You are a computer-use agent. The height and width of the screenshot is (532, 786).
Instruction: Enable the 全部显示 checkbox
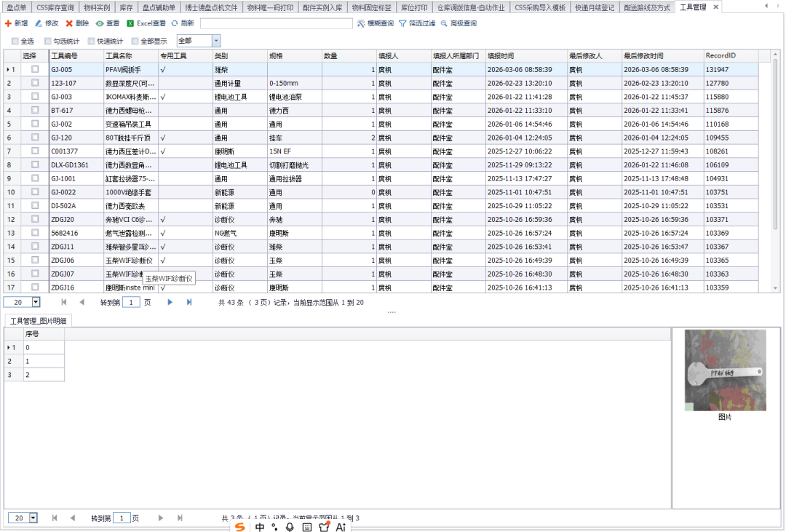135,41
